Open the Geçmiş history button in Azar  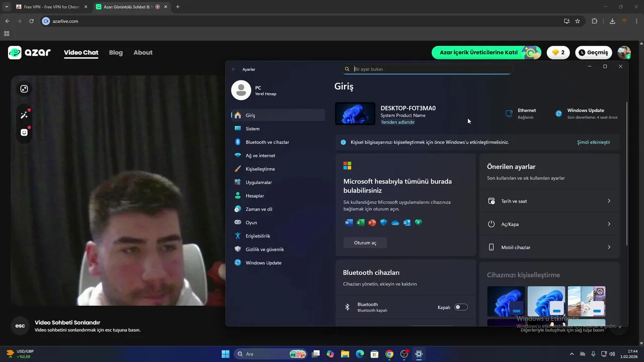(594, 52)
